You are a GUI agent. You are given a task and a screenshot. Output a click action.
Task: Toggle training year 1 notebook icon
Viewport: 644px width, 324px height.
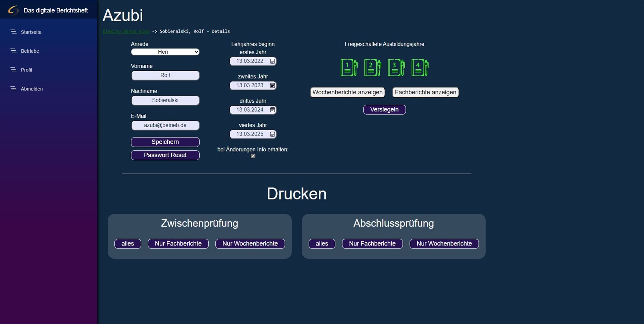click(x=349, y=67)
